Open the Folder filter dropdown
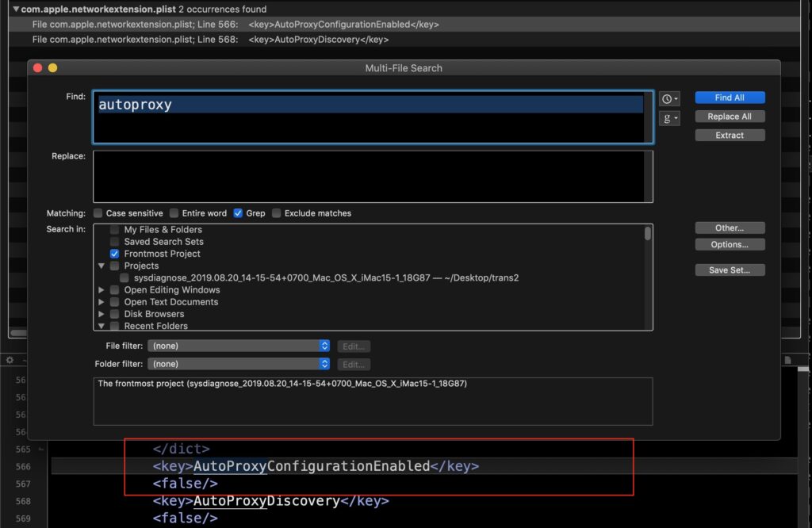Image resolution: width=812 pixels, height=528 pixels. tap(238, 364)
